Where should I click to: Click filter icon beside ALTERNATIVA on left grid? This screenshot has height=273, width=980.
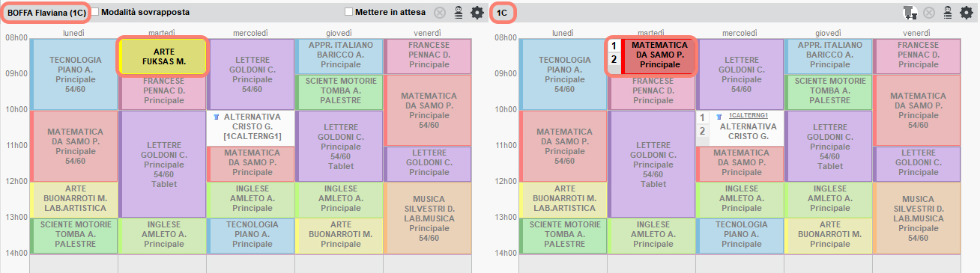pos(217,117)
